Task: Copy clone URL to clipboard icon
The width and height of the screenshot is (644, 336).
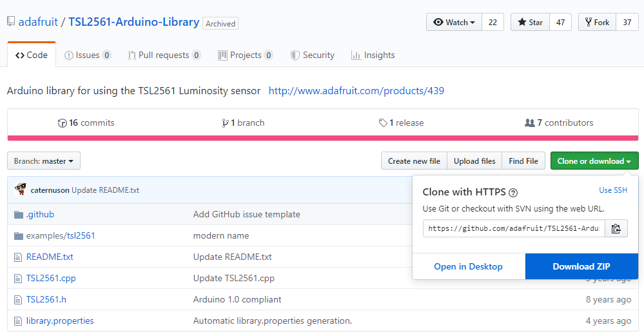Action: pos(616,228)
